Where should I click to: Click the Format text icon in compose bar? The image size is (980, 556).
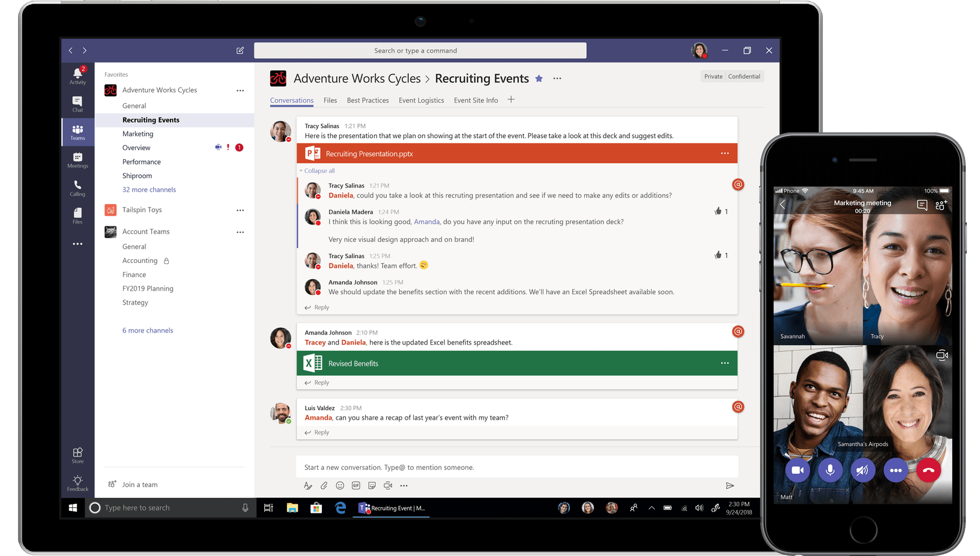pyautogui.click(x=307, y=486)
